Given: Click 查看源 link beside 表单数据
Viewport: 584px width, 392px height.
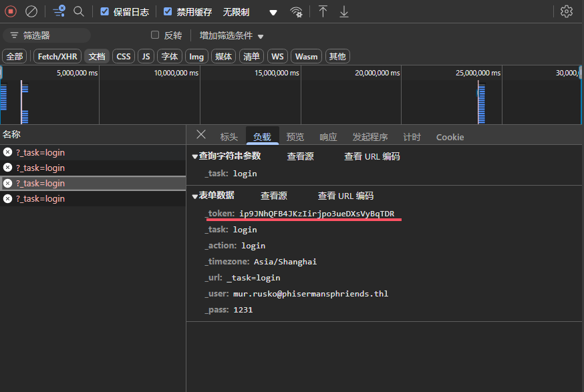Looking at the screenshot, I should pos(273,196).
